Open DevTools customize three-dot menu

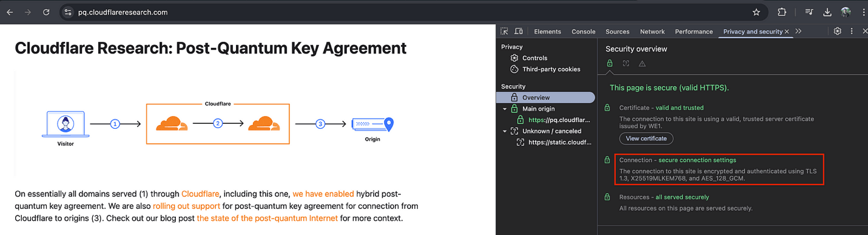852,32
